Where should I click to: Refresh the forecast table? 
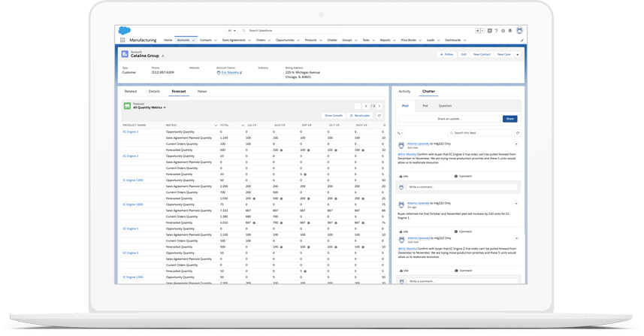[379, 116]
